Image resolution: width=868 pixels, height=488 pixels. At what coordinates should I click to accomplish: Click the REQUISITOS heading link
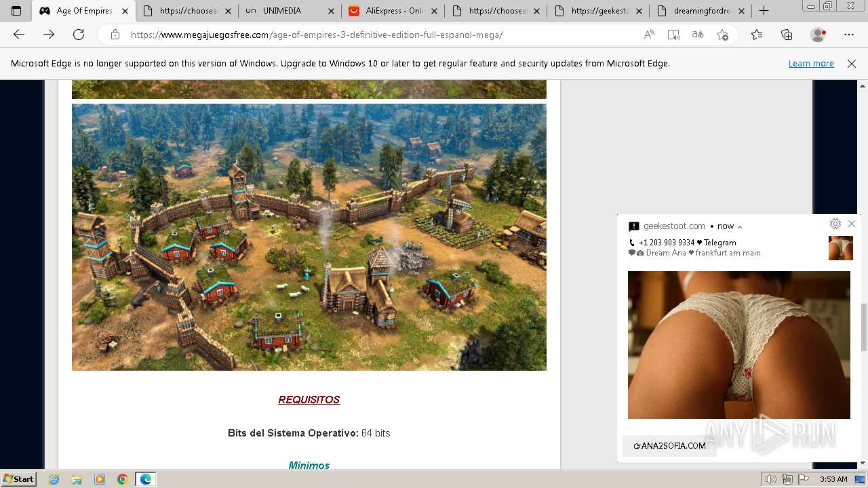[x=309, y=400]
